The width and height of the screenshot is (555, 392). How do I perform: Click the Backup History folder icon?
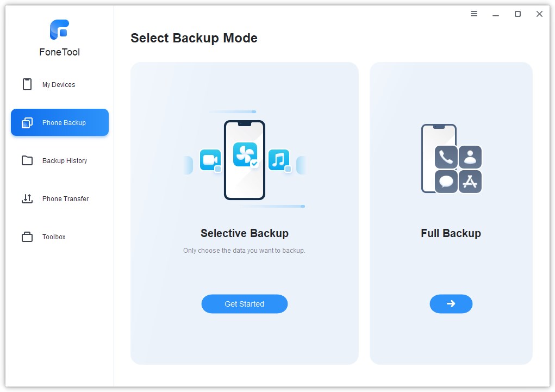point(27,161)
